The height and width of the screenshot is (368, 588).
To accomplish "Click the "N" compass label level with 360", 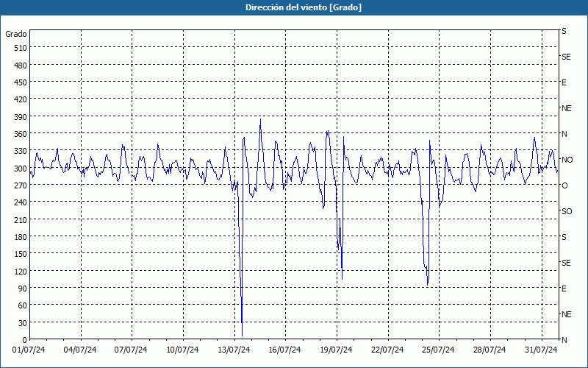I will (x=564, y=134).
